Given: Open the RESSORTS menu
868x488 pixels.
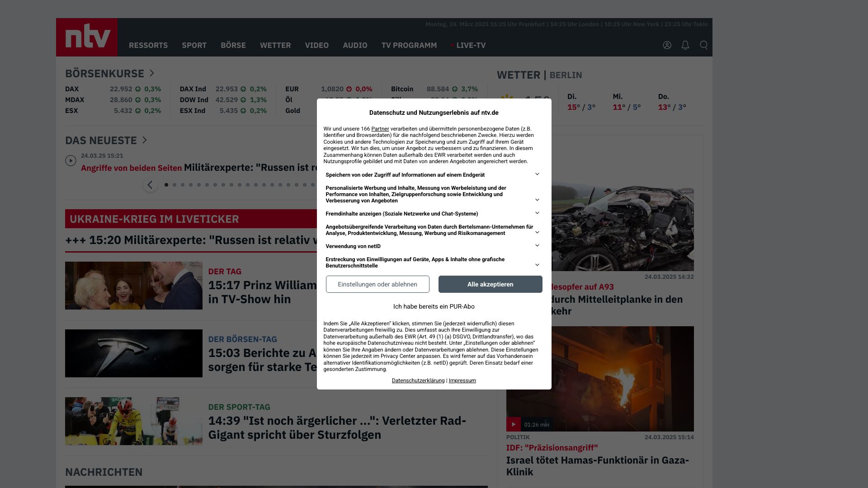Looking at the screenshot, I should 148,45.
